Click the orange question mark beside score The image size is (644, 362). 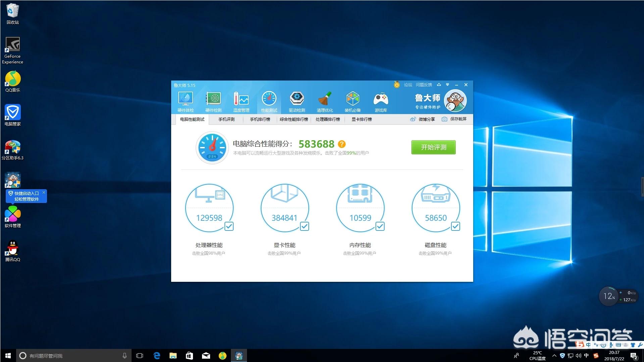tap(342, 144)
